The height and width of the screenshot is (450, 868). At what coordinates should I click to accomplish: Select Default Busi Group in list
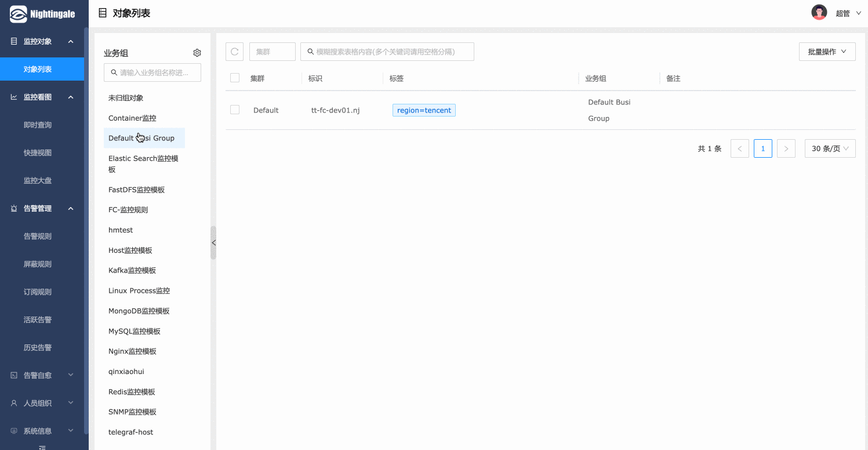[144, 138]
